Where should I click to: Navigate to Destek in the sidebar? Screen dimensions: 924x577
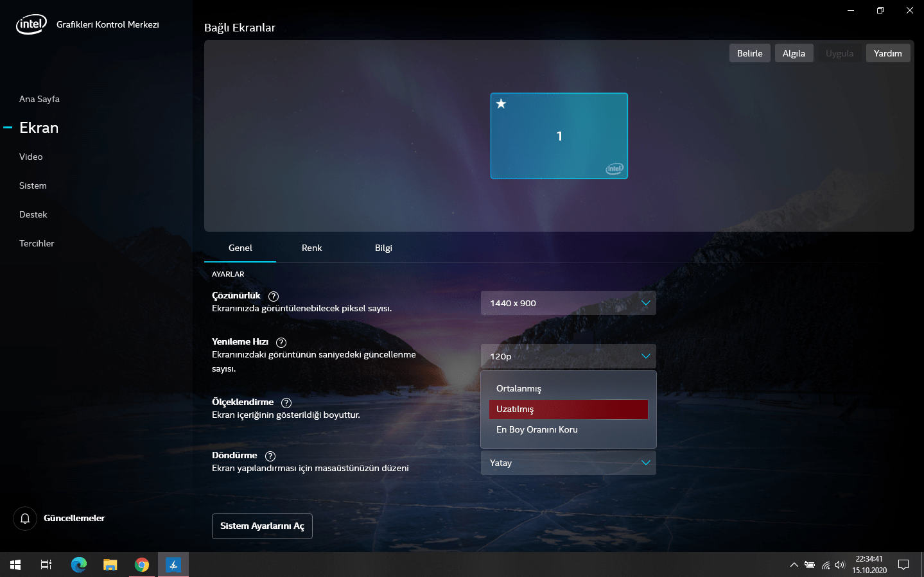(x=33, y=214)
